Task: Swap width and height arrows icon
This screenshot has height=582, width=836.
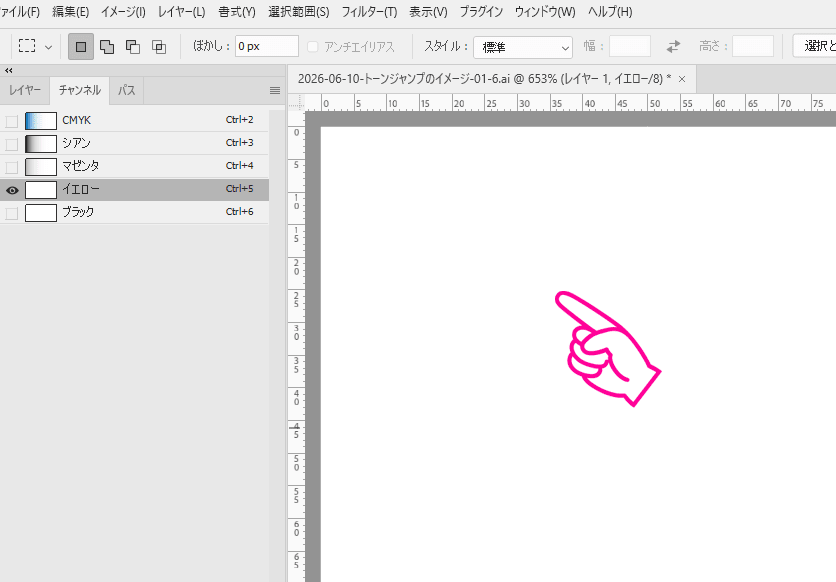Action: 673,46
